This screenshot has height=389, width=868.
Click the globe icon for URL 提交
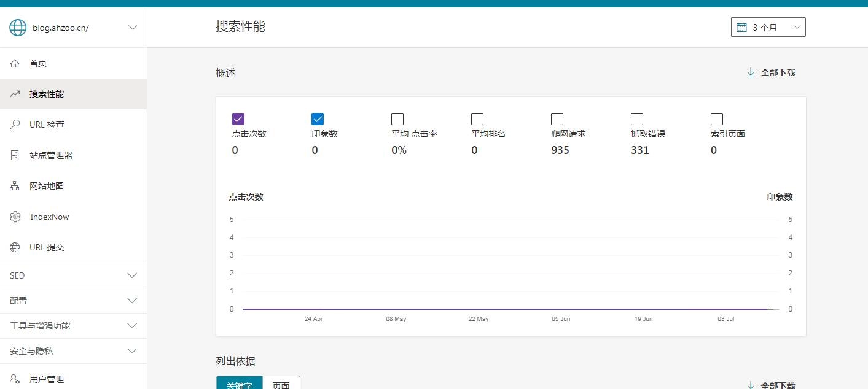coord(15,247)
